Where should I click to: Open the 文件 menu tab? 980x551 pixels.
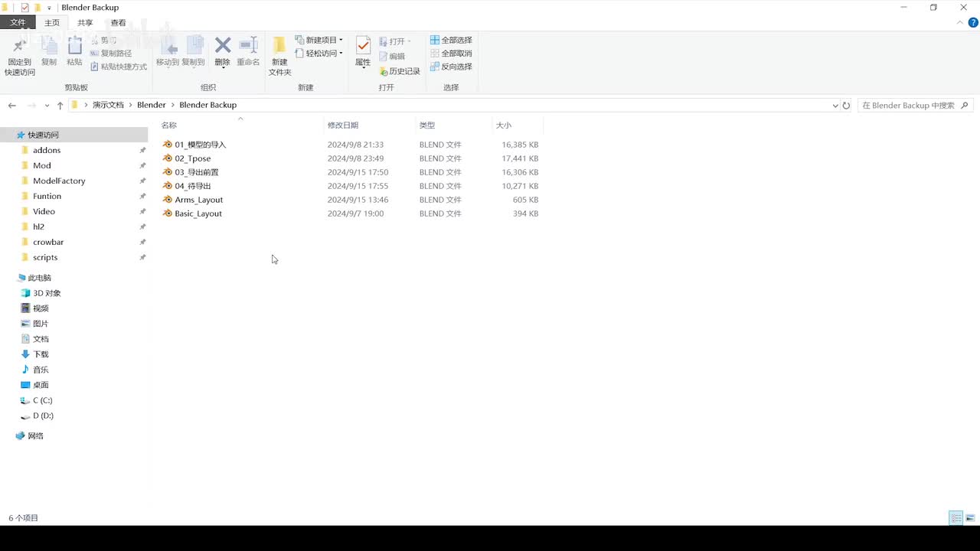(x=18, y=23)
